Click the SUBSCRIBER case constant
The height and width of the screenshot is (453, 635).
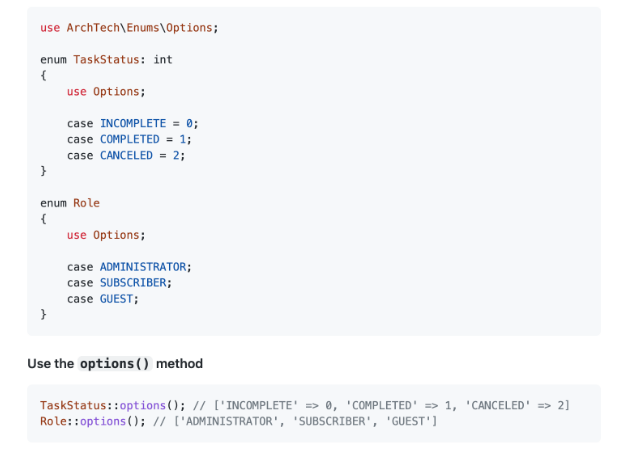coord(133,283)
